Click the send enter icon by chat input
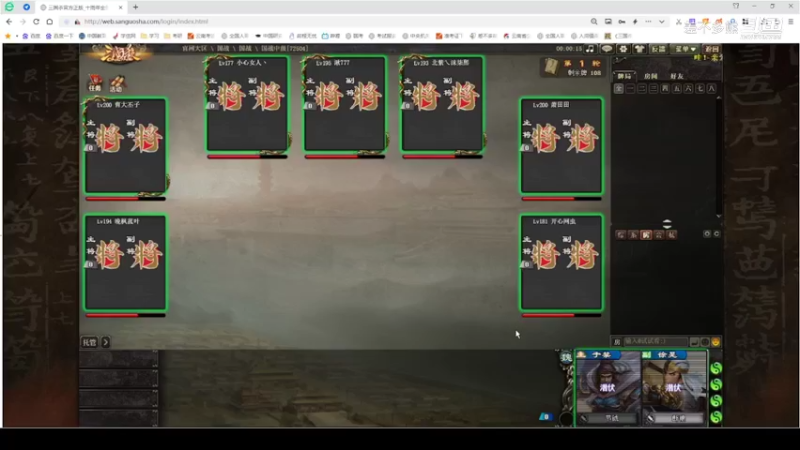The width and height of the screenshot is (800, 450). click(694, 342)
